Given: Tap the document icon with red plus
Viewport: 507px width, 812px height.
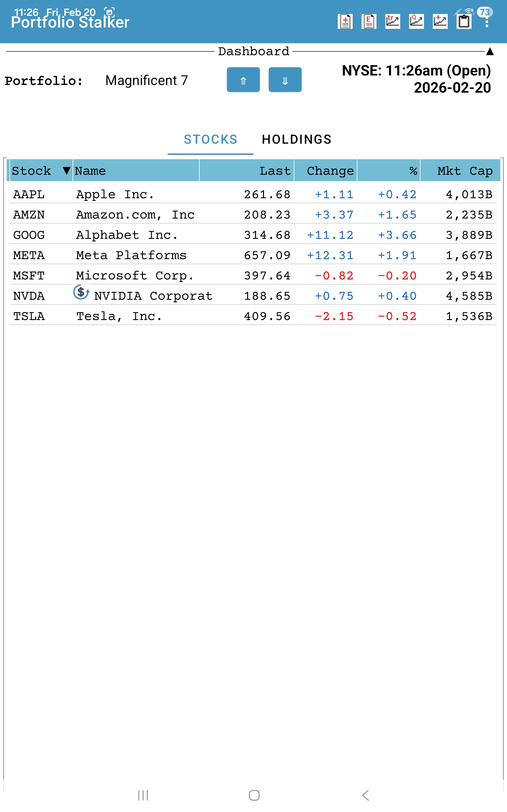Looking at the screenshot, I should (345, 22).
